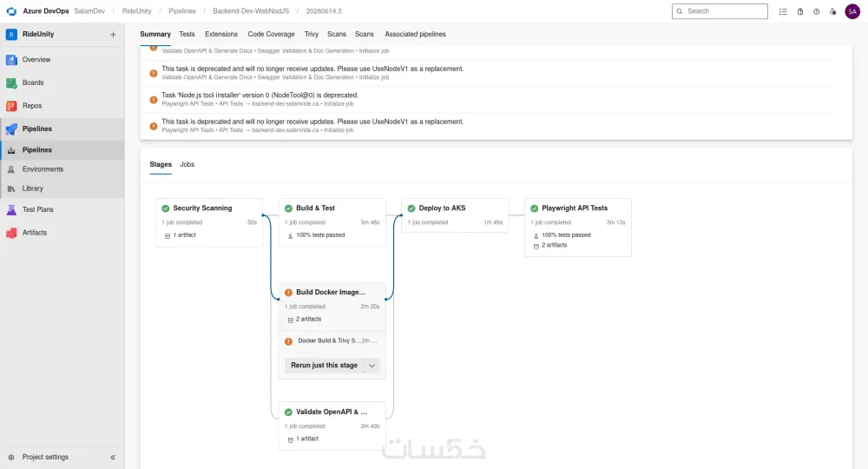Image resolution: width=868 pixels, height=469 pixels.
Task: Click '1 artifact' under Security Scanning
Action: (x=184, y=235)
